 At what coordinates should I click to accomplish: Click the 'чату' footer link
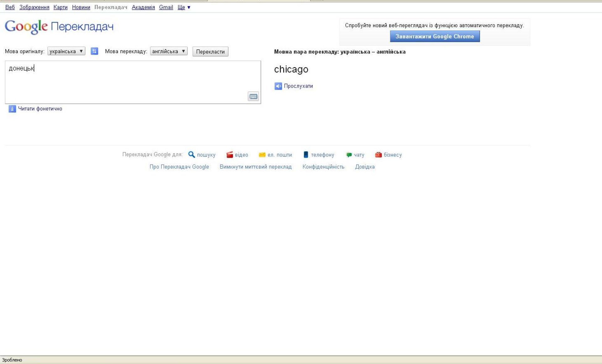coord(359,155)
